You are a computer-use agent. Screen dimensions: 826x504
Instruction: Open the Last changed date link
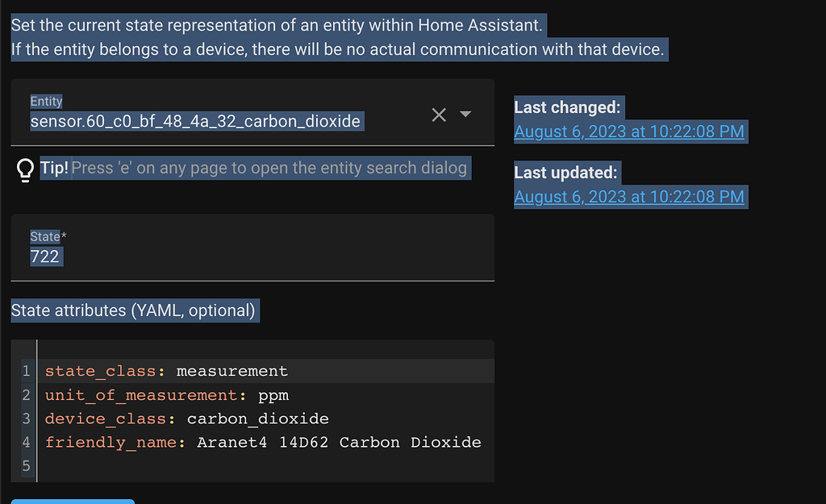[x=630, y=131]
